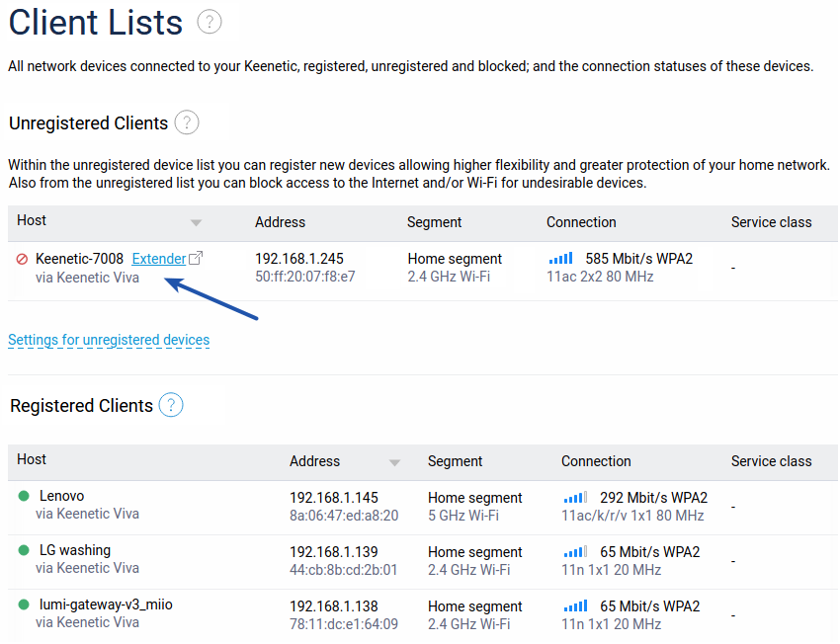Image resolution: width=840 pixels, height=644 pixels.
Task: Select the Lenovo client entry
Action: 61,496
